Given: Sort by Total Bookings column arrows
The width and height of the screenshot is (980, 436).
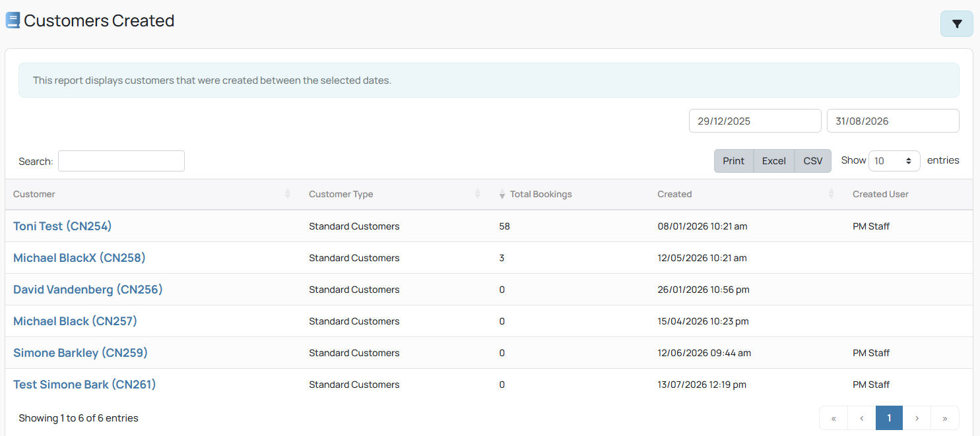Looking at the screenshot, I should (502, 194).
